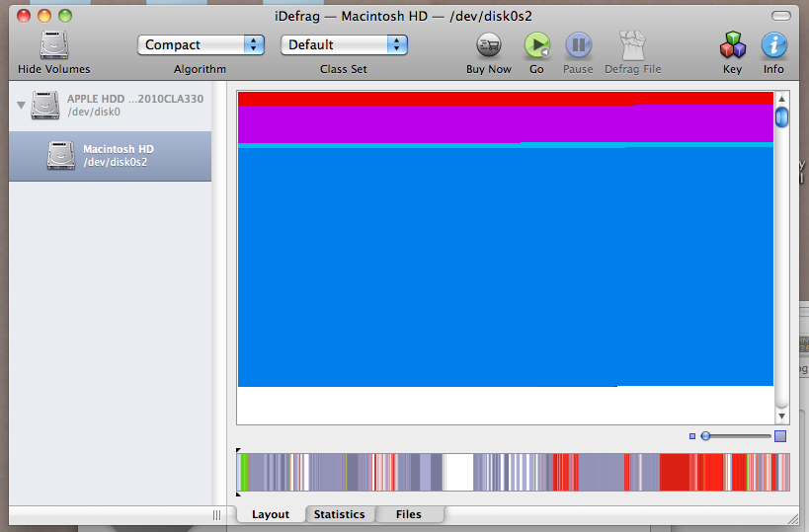
Task: Select Macintosh HD /dev/disk0s2 volume
Action: click(x=110, y=156)
